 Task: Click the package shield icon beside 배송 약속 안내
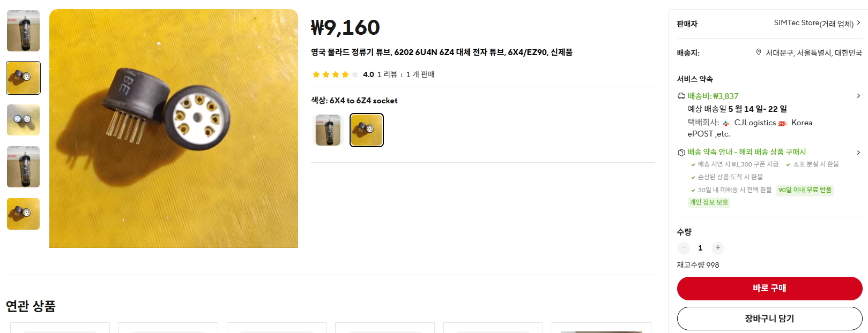tap(681, 152)
